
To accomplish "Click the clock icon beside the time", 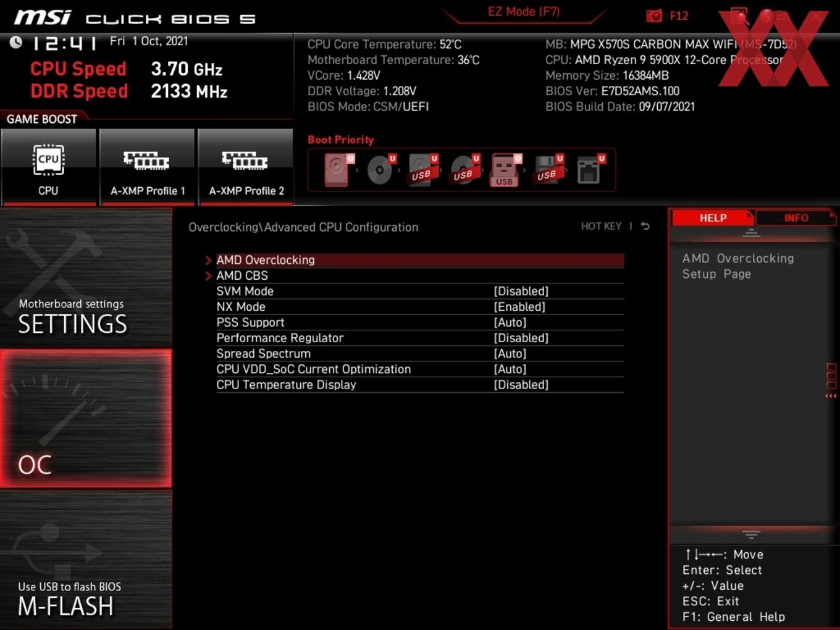I will [x=16, y=42].
